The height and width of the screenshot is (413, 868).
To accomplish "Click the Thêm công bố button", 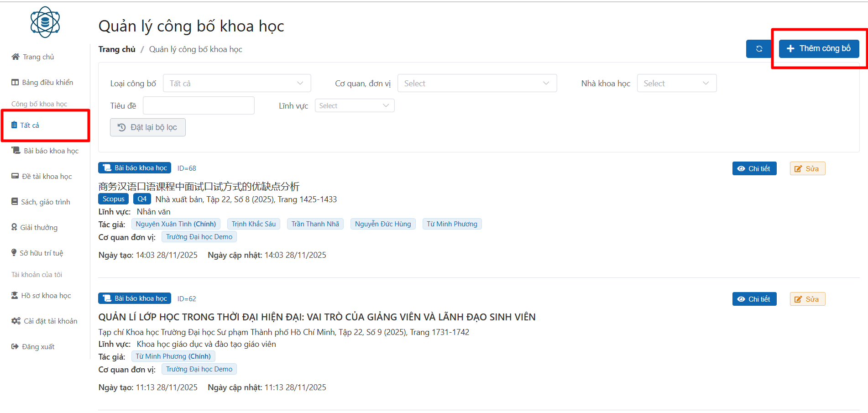I will pos(818,48).
